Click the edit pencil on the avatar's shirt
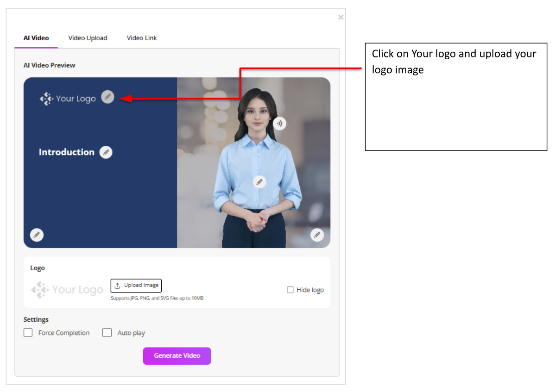 coord(259,182)
